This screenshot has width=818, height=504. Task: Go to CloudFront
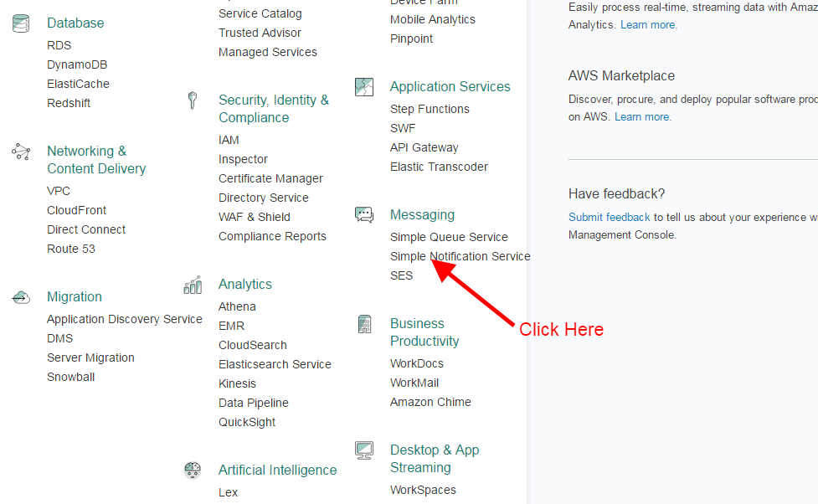77,210
